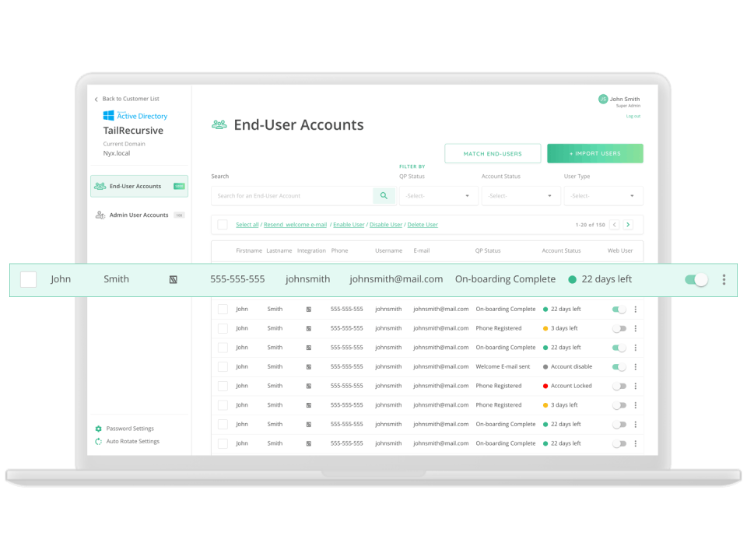Tick checkbox in Welcome E-mail sent row
The image size is (747, 560).
coord(223,366)
